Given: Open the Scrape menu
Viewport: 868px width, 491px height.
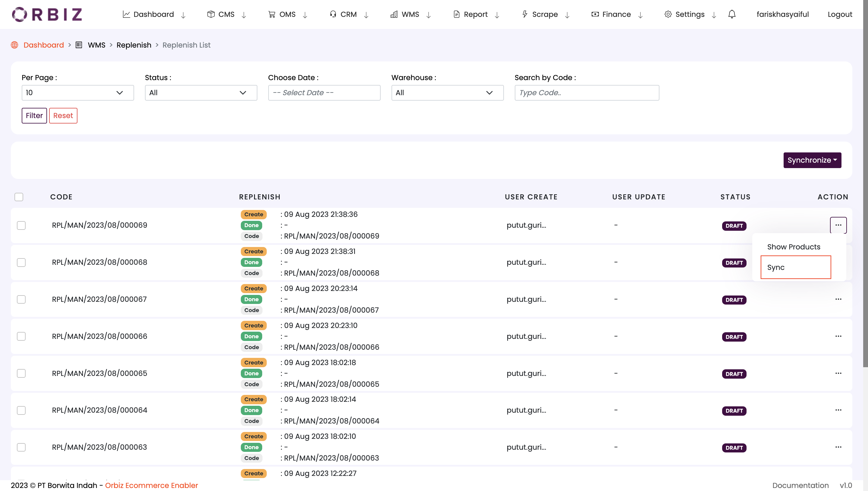Looking at the screenshot, I should coord(545,14).
